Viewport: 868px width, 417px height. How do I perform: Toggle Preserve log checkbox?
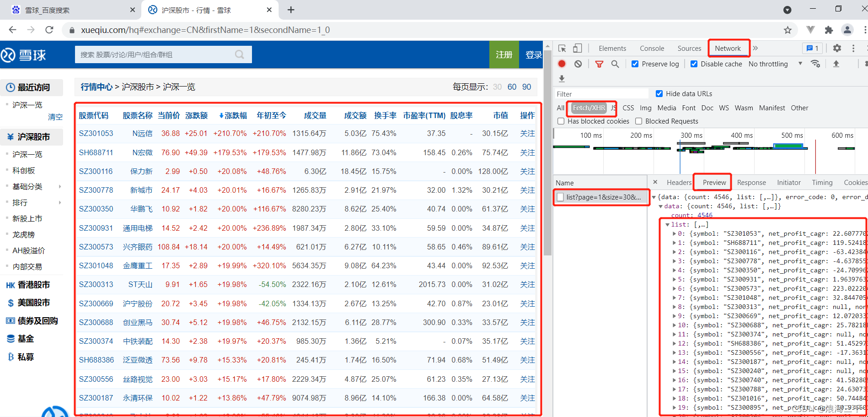[635, 64]
